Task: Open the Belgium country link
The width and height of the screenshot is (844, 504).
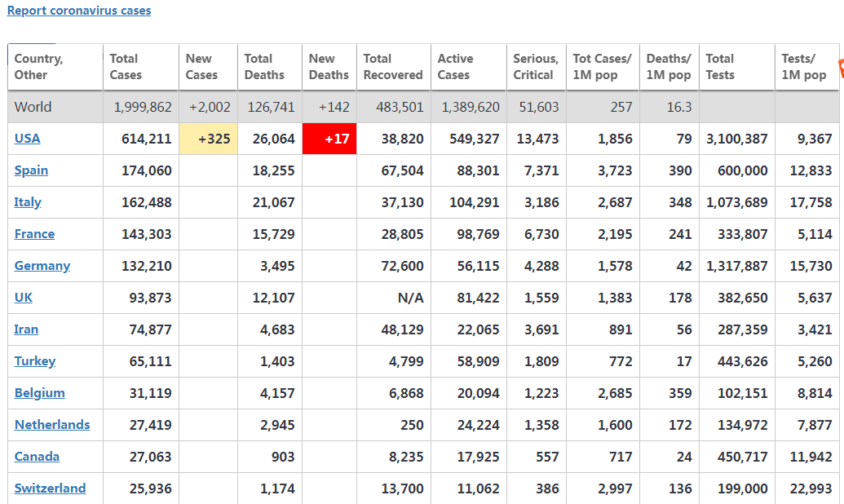Action: point(40,392)
